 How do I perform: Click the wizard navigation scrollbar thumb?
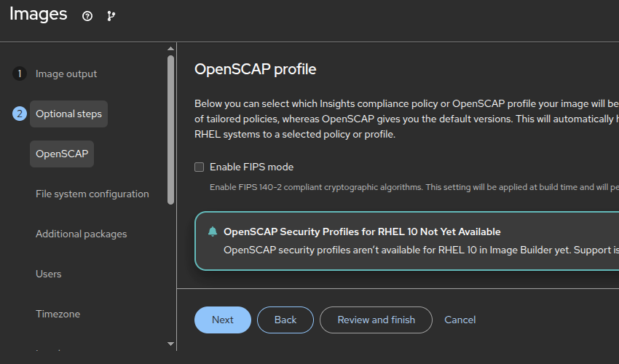[x=171, y=131]
